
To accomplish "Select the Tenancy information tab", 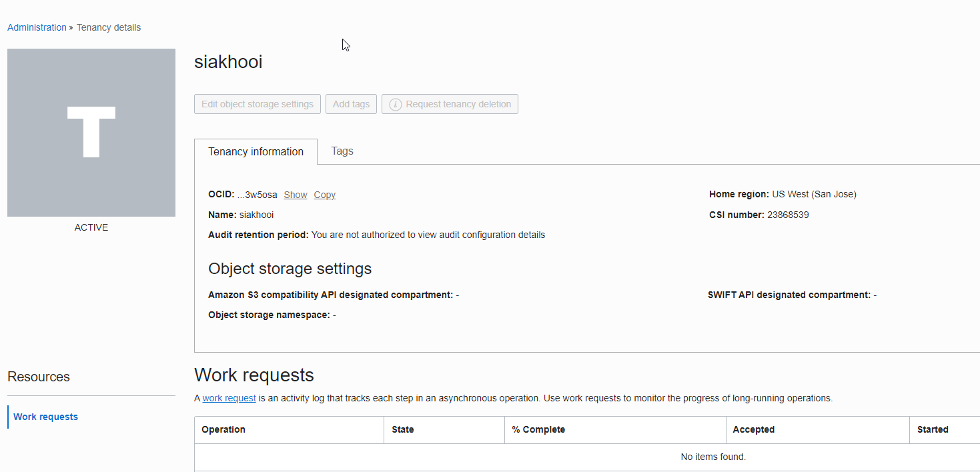I will (256, 151).
